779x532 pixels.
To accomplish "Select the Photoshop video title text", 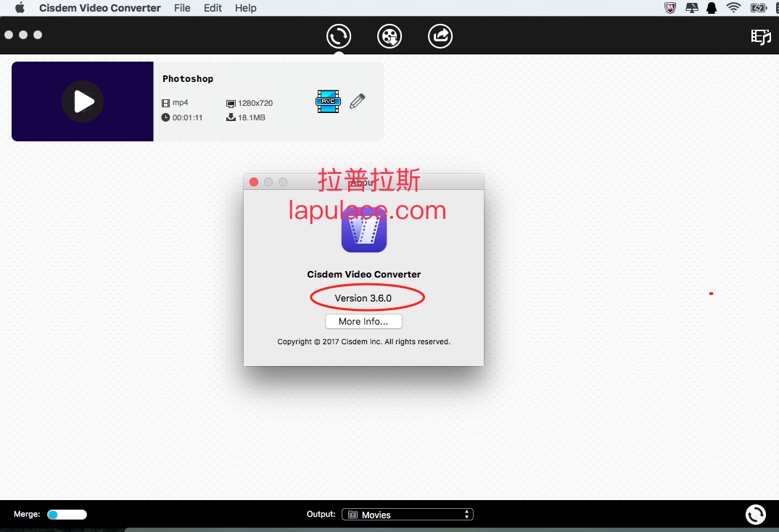I will pos(188,79).
